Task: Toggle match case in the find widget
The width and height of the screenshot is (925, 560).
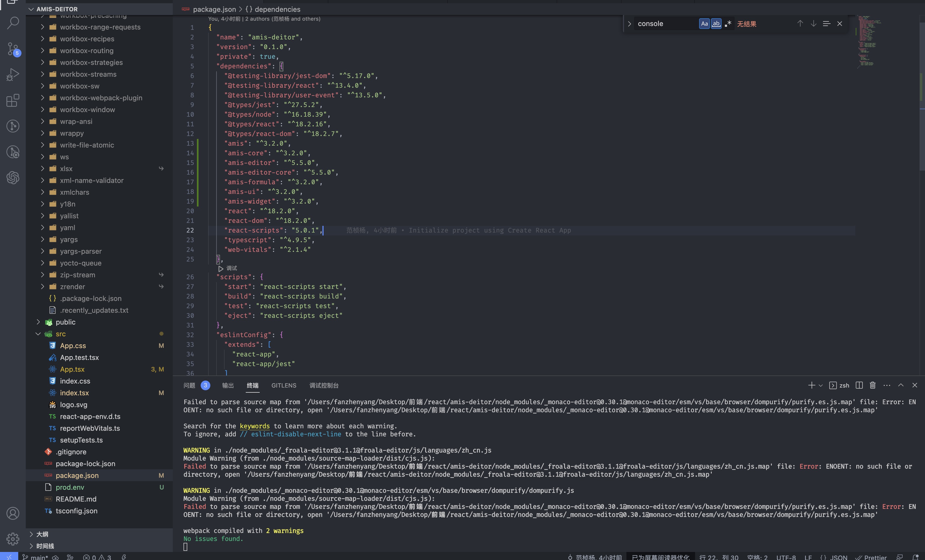Action: [704, 23]
